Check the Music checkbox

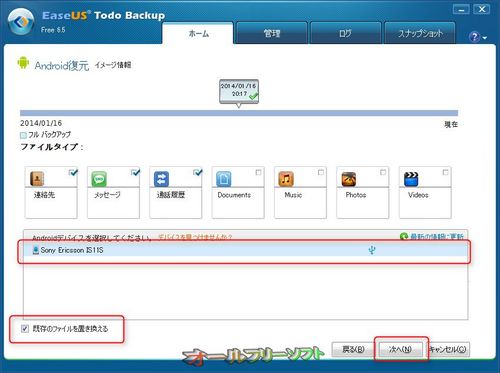coord(321,172)
